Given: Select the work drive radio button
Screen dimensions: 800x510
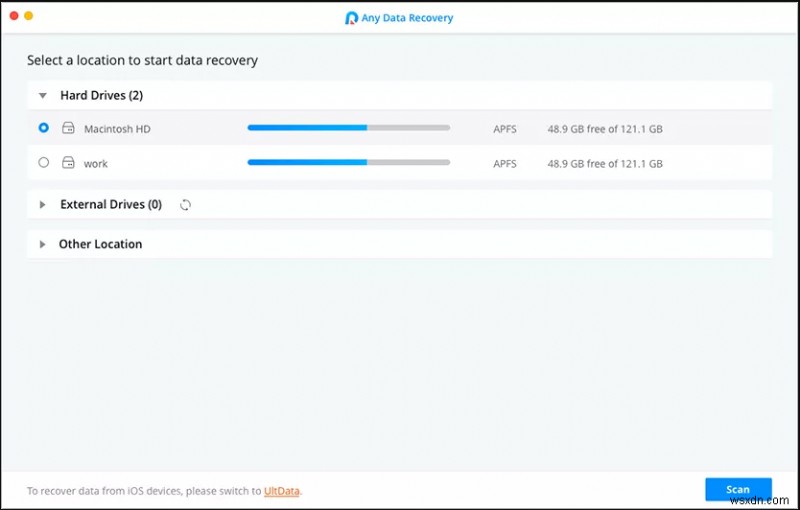Looking at the screenshot, I should pos(43,163).
